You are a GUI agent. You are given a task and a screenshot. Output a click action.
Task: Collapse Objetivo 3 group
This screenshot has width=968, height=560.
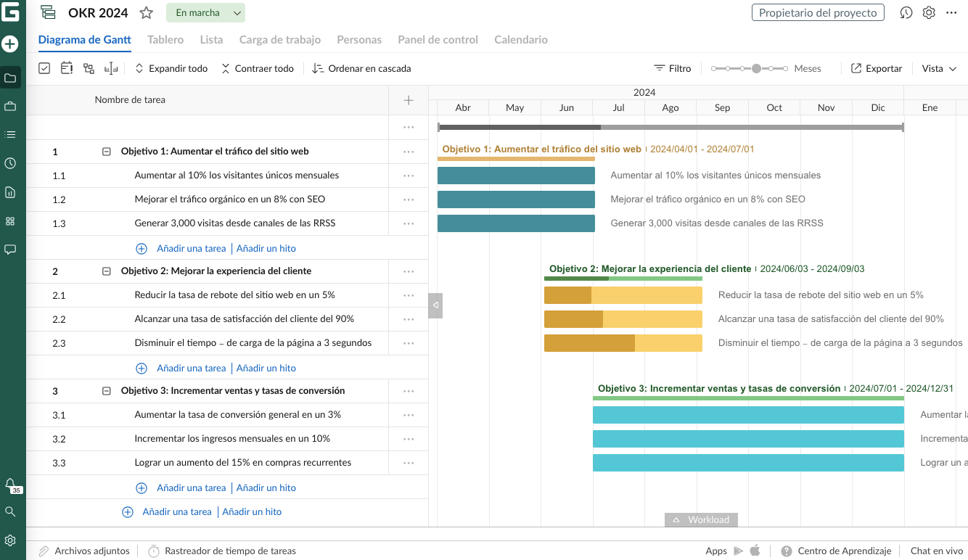[x=107, y=391]
